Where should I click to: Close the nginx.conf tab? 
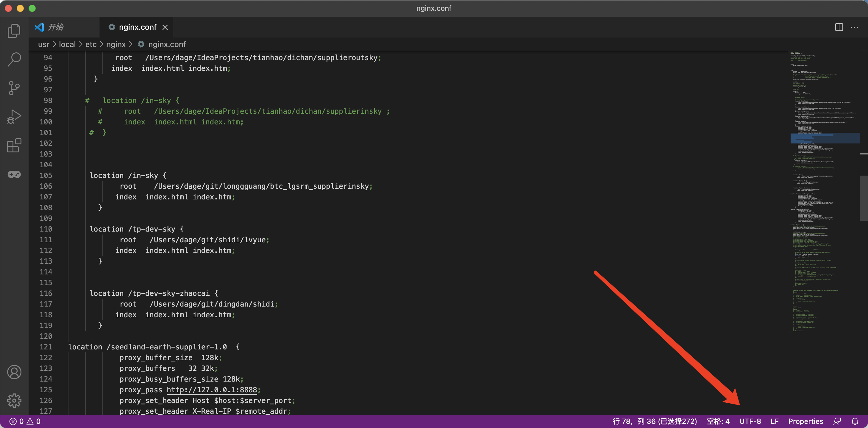165,27
